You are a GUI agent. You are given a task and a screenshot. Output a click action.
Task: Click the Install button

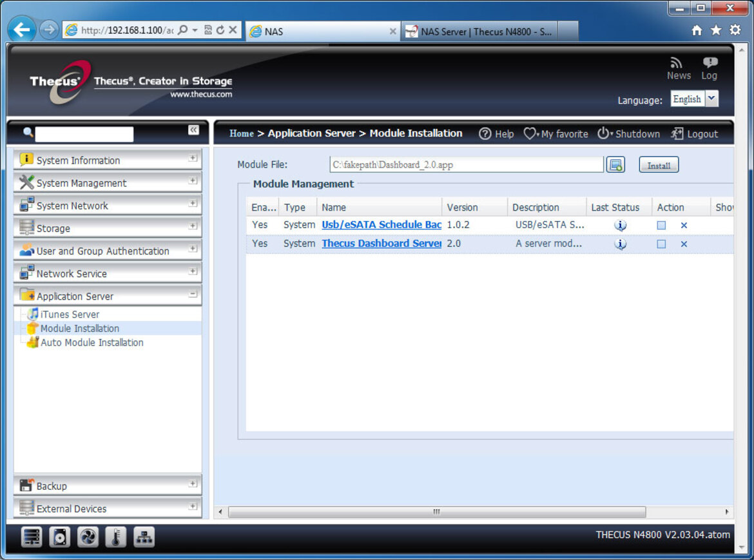click(659, 165)
